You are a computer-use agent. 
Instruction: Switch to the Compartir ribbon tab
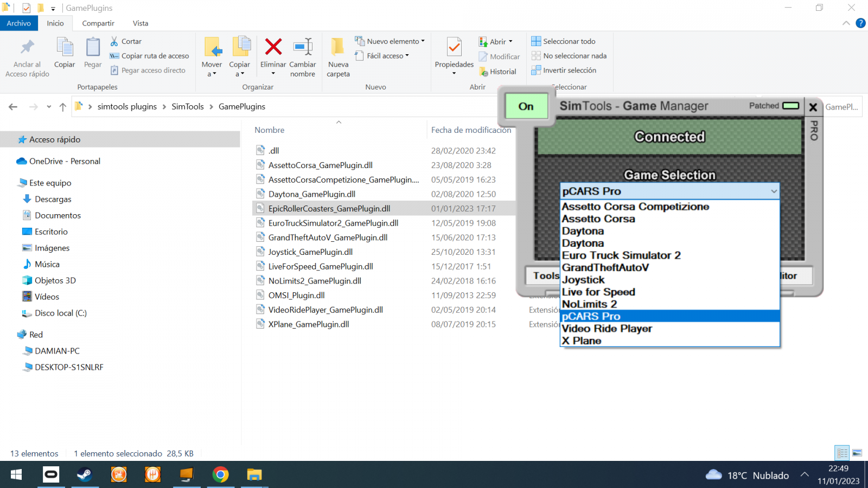98,23
